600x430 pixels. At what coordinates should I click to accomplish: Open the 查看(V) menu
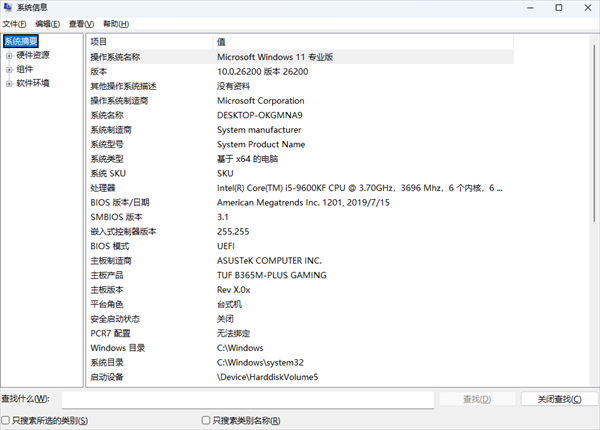coord(81,24)
